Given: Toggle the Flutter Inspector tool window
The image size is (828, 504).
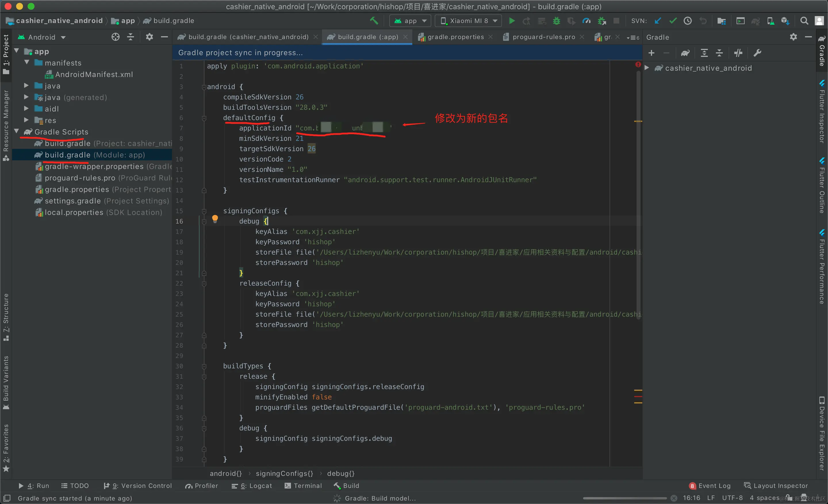Looking at the screenshot, I should click(x=822, y=112).
